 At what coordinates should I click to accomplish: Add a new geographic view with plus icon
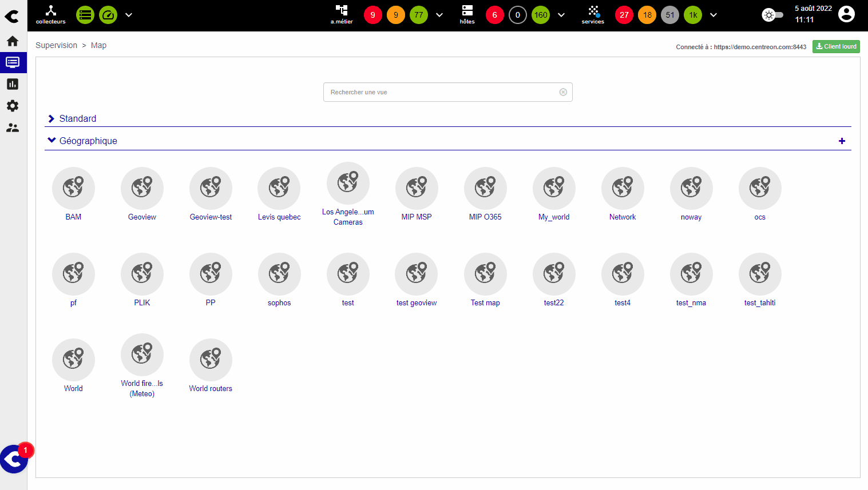coord(842,141)
